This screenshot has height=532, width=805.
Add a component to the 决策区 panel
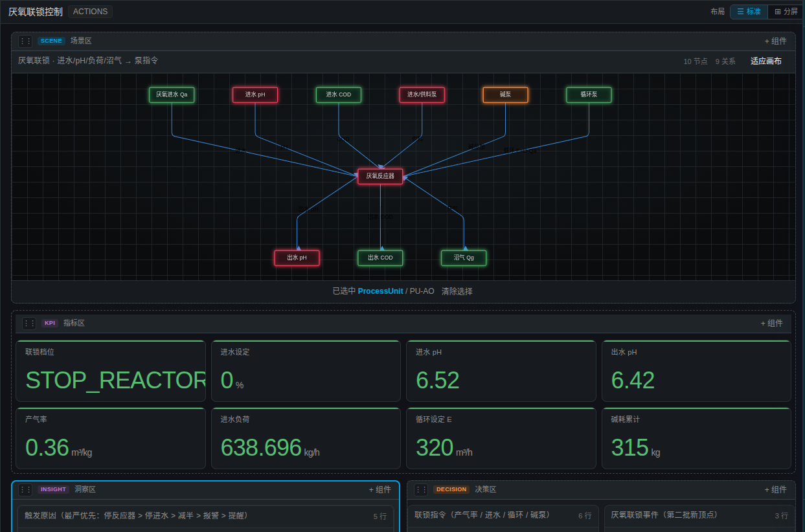tap(775, 489)
